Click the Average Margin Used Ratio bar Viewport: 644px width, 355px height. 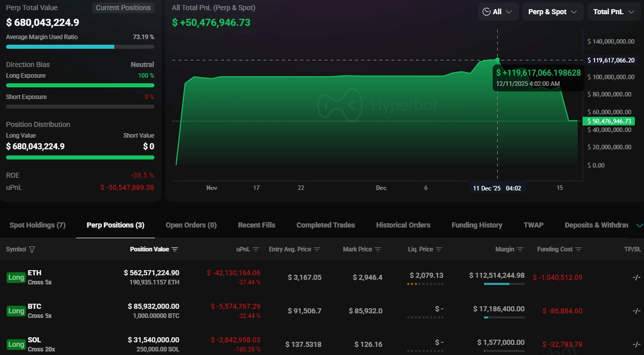click(80, 47)
